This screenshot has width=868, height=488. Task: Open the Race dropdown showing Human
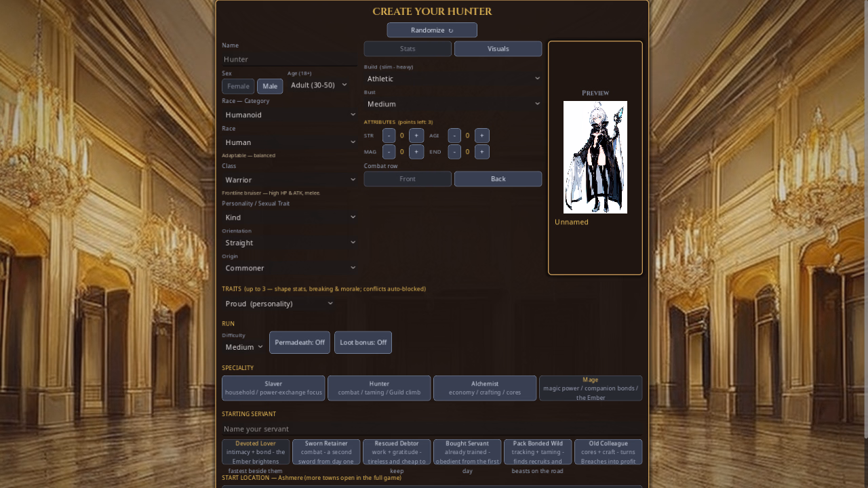pos(290,142)
